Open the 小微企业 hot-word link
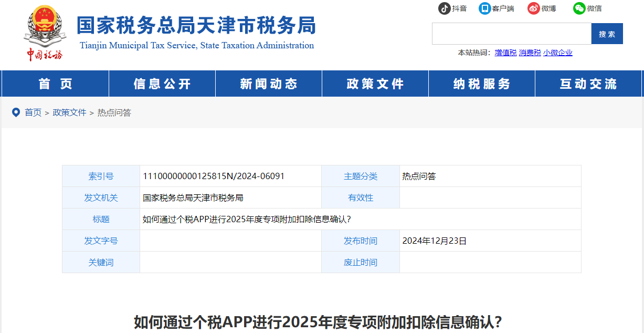The width and height of the screenshot is (644, 333). pos(558,53)
